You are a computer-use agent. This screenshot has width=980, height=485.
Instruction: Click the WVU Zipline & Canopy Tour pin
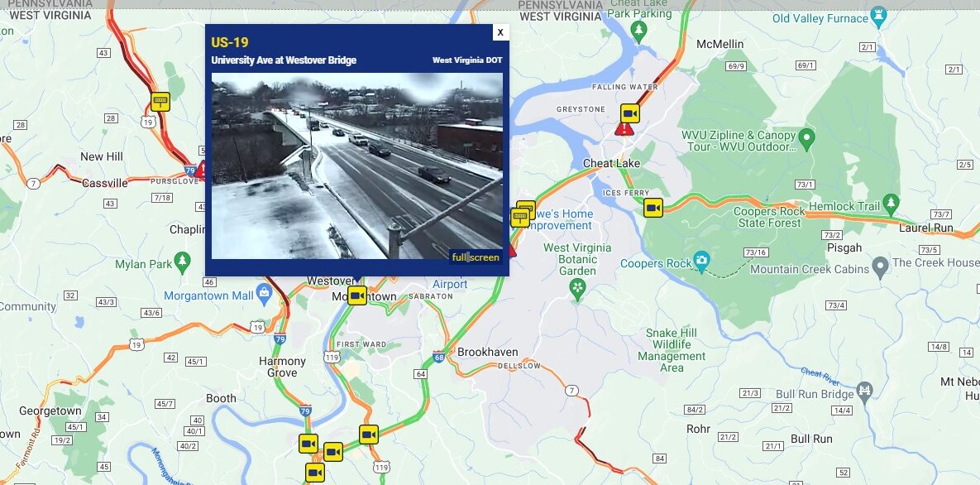pos(806,138)
